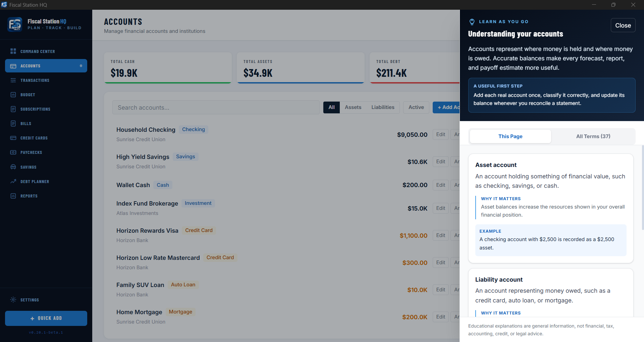Click the Accounts card icon in sidebar
This screenshot has height=342, width=644.
13,66
